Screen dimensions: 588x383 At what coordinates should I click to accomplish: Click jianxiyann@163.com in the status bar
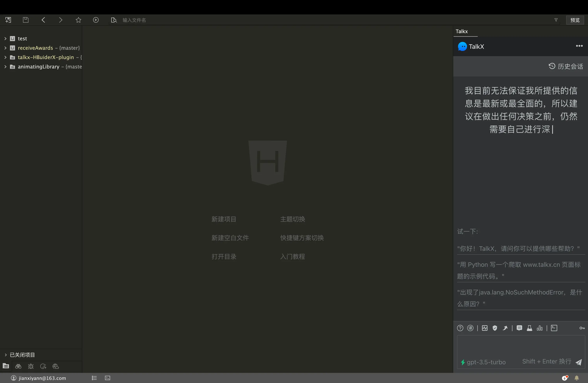(x=42, y=378)
